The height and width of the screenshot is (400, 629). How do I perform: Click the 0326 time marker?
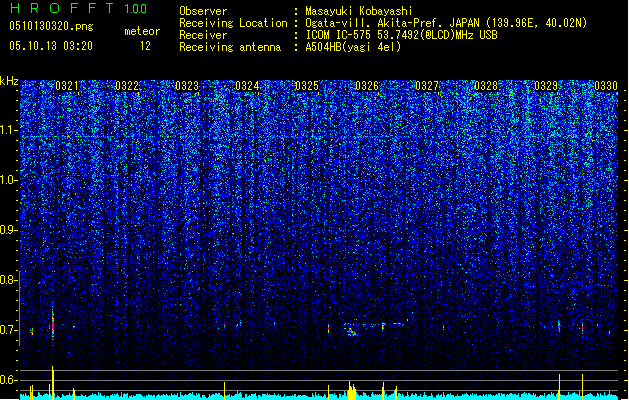pos(367,86)
